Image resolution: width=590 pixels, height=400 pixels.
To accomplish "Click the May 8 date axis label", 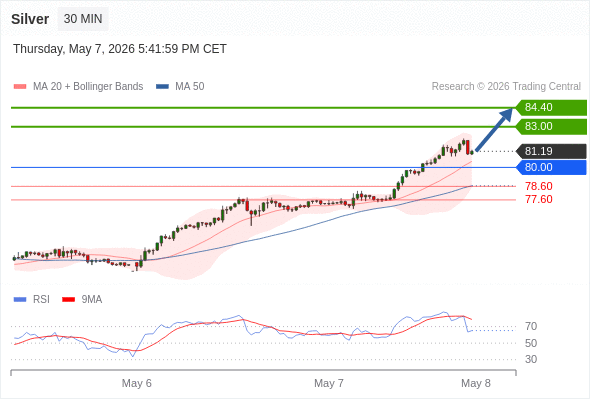I will [x=476, y=383].
